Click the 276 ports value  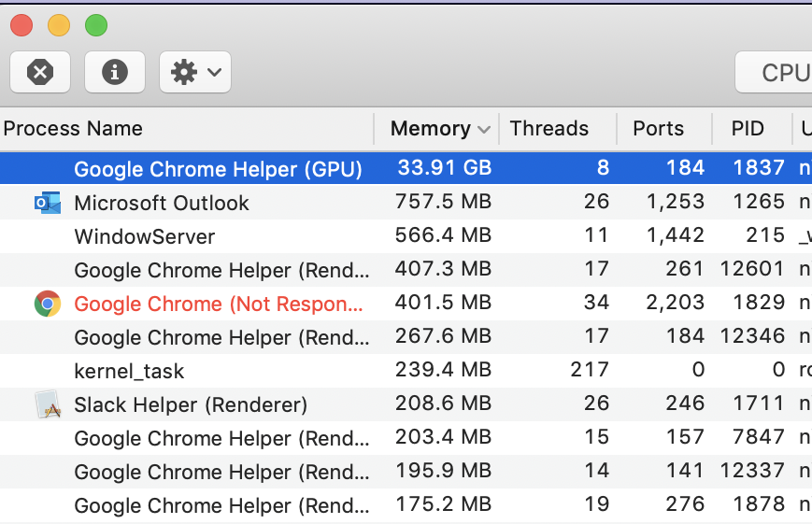[x=685, y=504]
